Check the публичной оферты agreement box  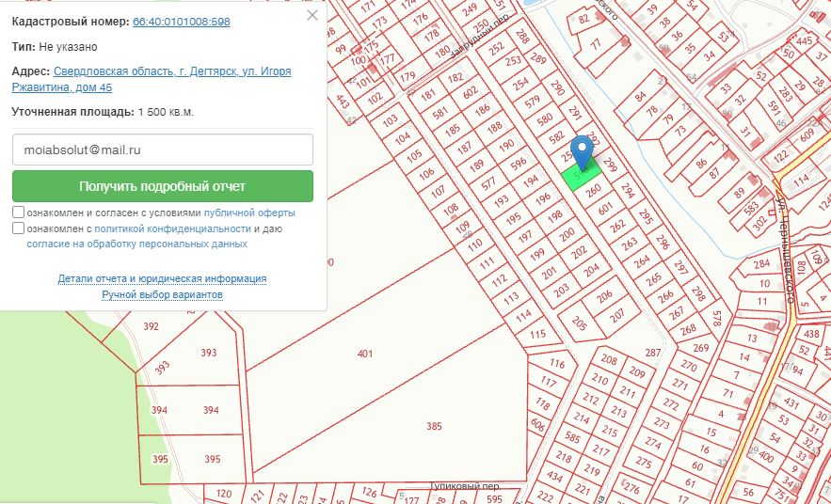coord(19,213)
